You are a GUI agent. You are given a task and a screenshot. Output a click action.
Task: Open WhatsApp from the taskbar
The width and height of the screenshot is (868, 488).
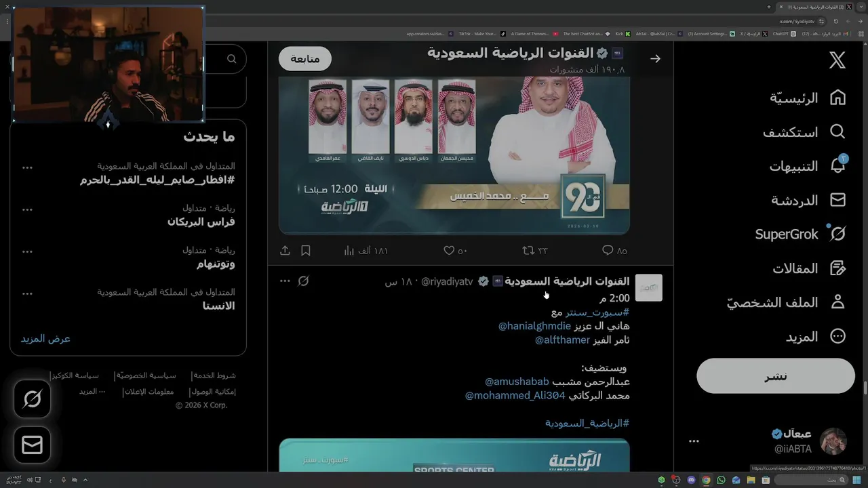click(x=721, y=480)
